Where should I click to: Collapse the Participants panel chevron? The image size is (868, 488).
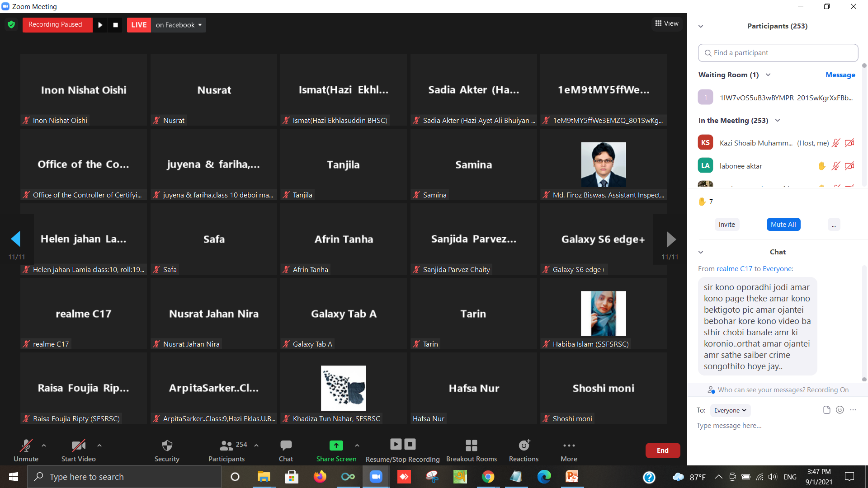[701, 26]
